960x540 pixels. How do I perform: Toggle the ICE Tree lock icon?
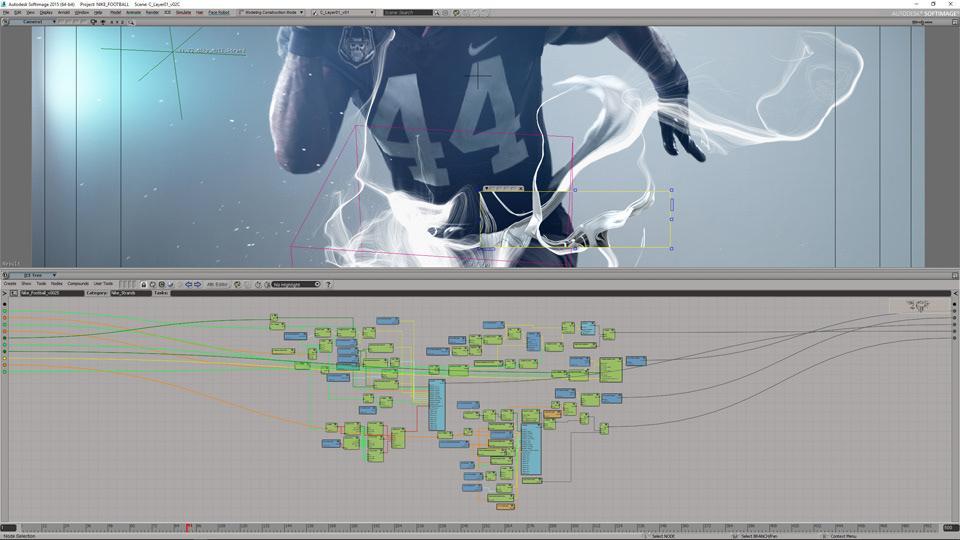144,285
